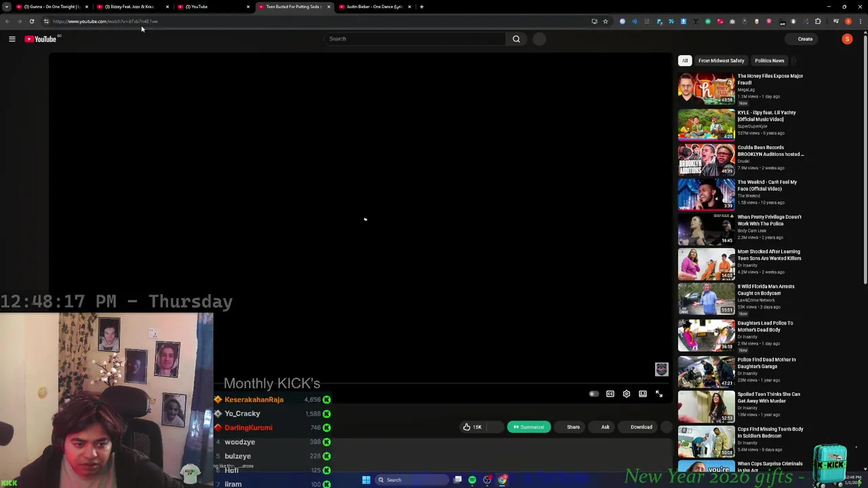View site information icon in address bar
Screen dimensions: 868x488
click(x=46, y=21)
